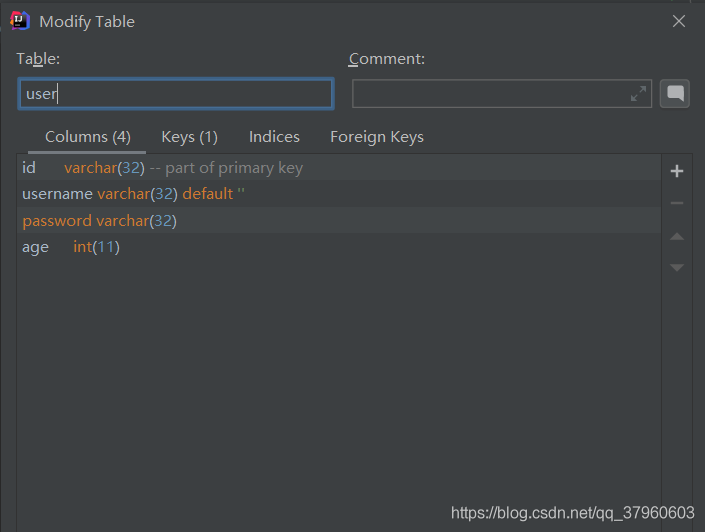Image resolution: width=705 pixels, height=532 pixels.
Task: Move column up with arrow icon
Action: (677, 236)
